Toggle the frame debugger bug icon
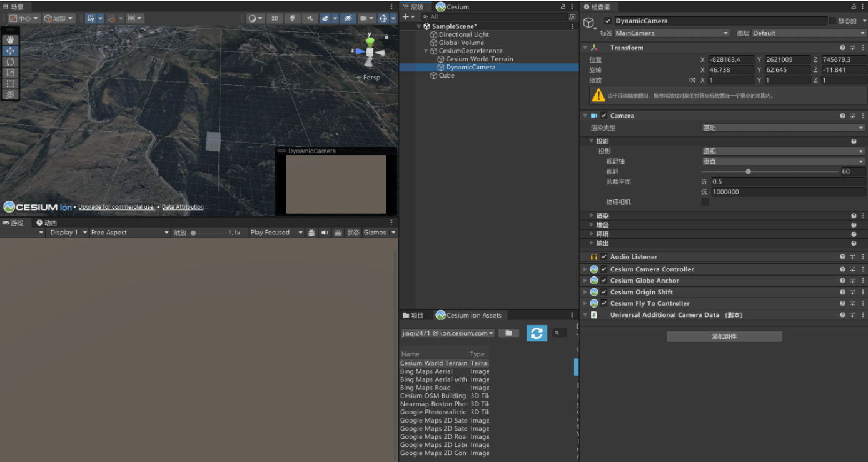This screenshot has width=868, height=462. point(311,233)
